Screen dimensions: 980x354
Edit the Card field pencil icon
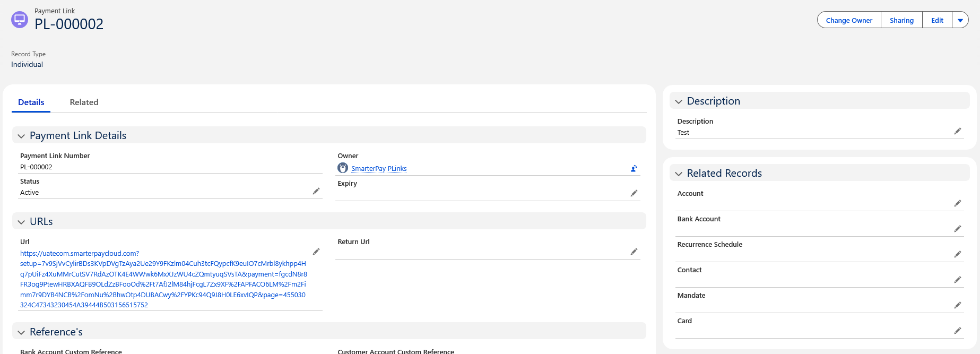957,331
